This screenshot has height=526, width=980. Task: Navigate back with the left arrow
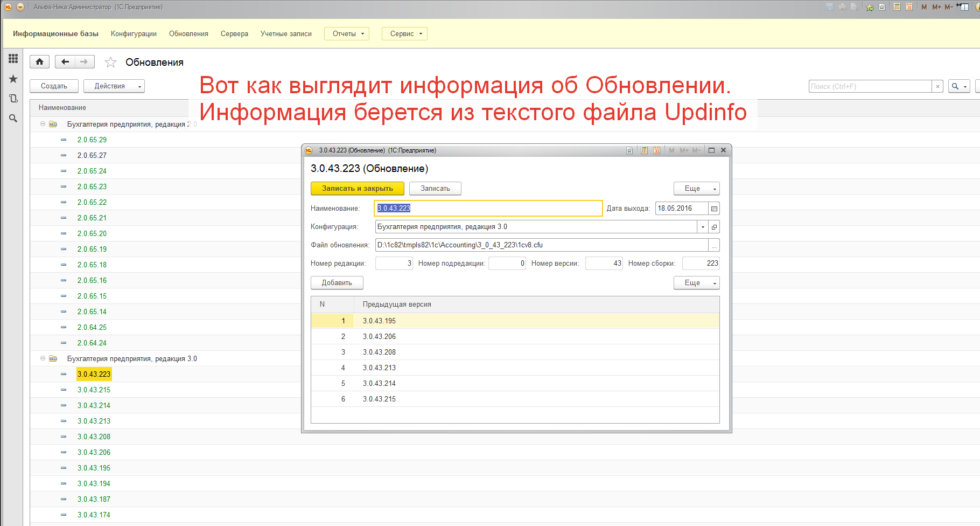point(65,62)
